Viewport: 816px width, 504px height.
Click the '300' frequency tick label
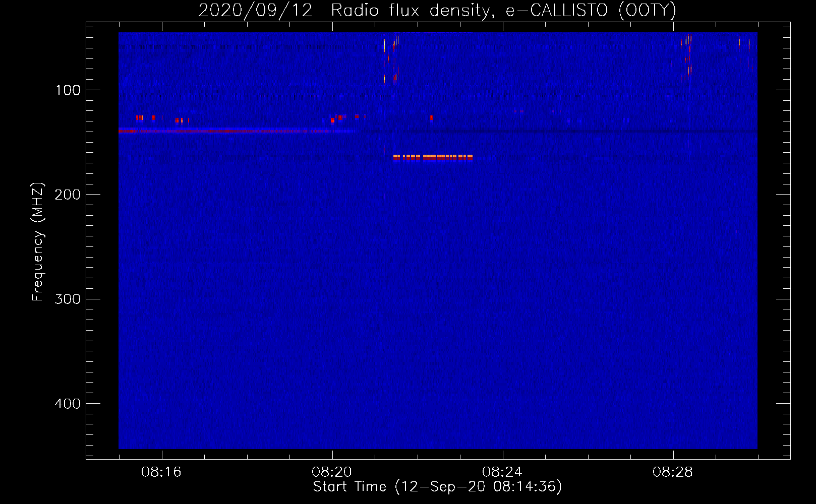(x=68, y=299)
